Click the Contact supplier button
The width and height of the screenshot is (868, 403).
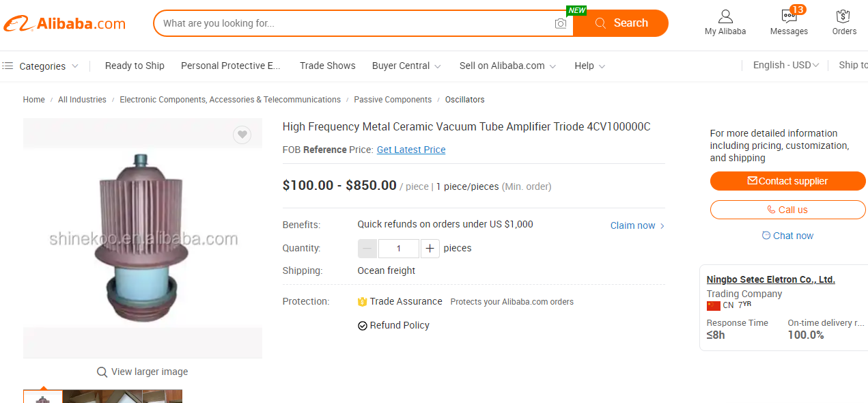coord(787,181)
